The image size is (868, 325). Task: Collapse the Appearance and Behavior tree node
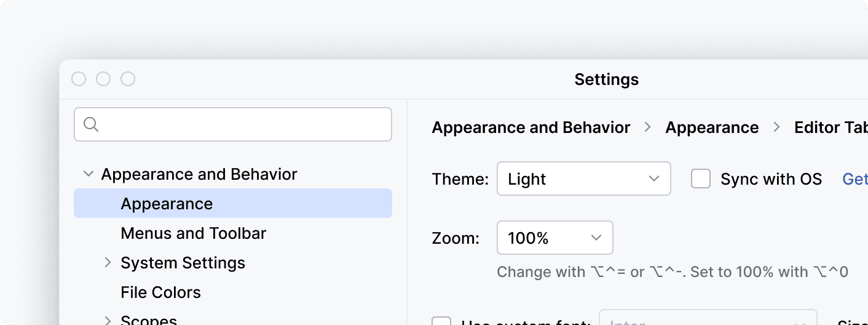[88, 175]
